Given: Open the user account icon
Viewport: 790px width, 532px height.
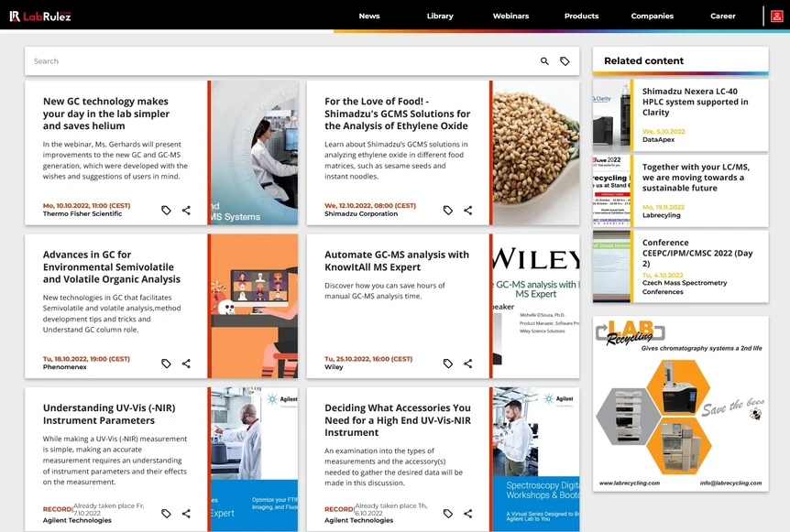Looking at the screenshot, I should tap(776, 16).
